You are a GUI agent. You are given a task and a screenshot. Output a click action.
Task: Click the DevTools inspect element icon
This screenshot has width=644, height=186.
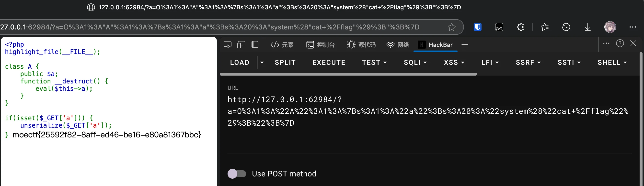point(227,45)
